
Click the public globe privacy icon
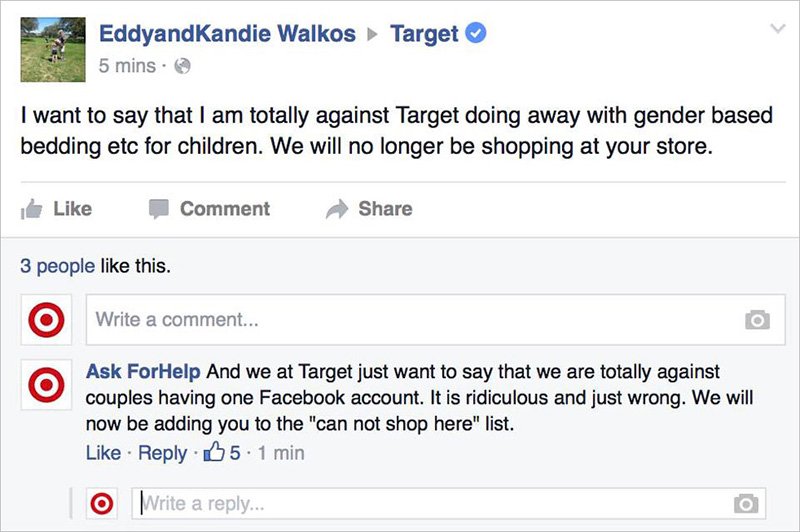[182, 66]
